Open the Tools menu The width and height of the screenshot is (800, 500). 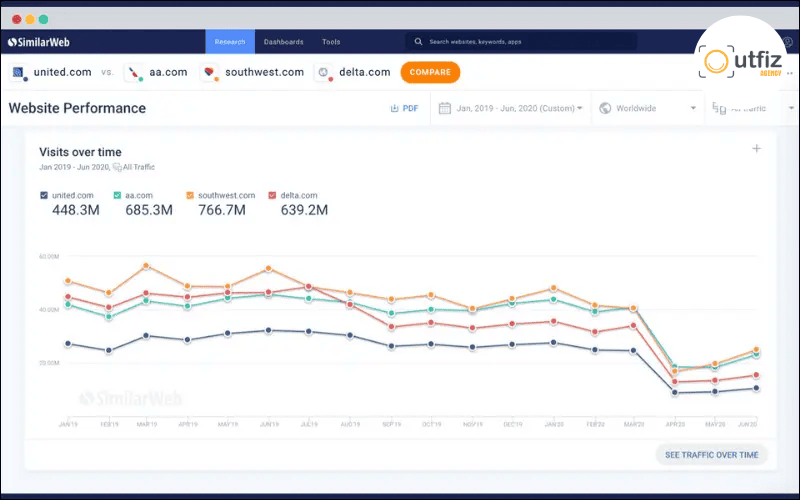[331, 42]
